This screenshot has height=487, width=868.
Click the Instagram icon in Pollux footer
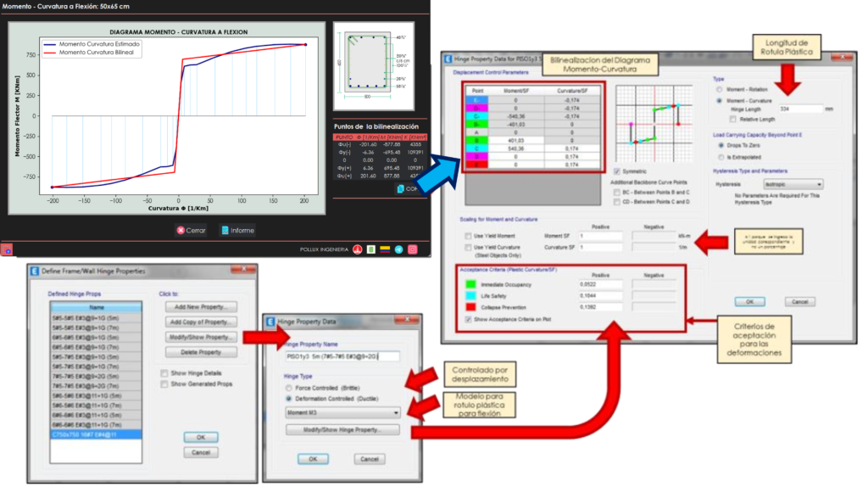click(x=413, y=249)
